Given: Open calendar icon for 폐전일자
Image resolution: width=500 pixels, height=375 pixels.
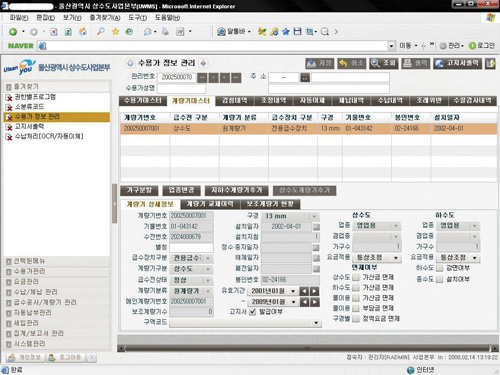Looking at the screenshot, I should (316, 269).
